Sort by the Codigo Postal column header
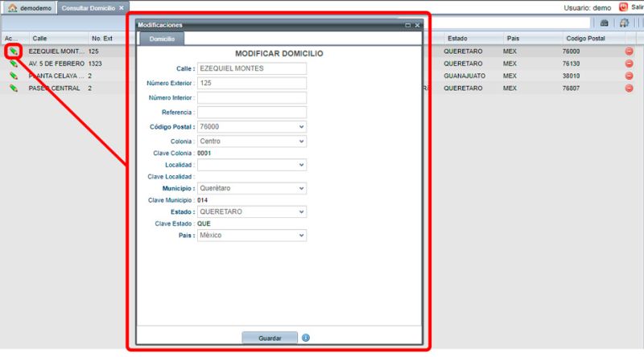Viewport: 644px width, 357px height. pyautogui.click(x=584, y=39)
